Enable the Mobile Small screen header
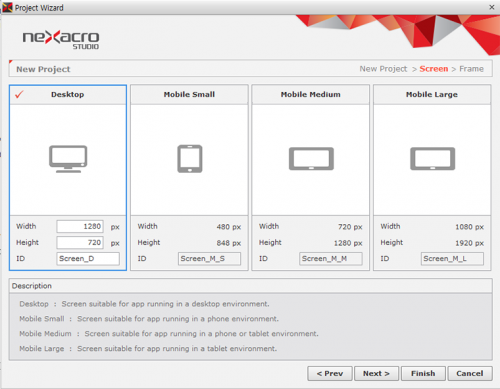Image resolution: width=500 pixels, height=389 pixels. click(189, 94)
